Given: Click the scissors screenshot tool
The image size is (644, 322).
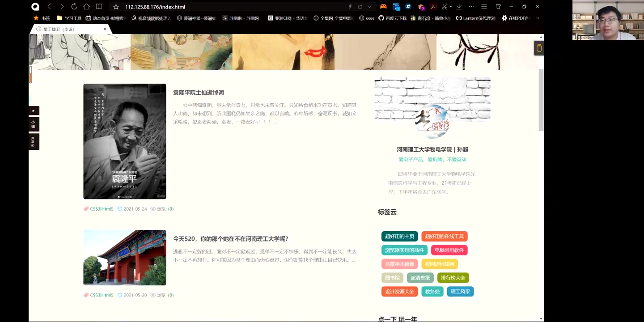Looking at the screenshot, I should point(445,7).
